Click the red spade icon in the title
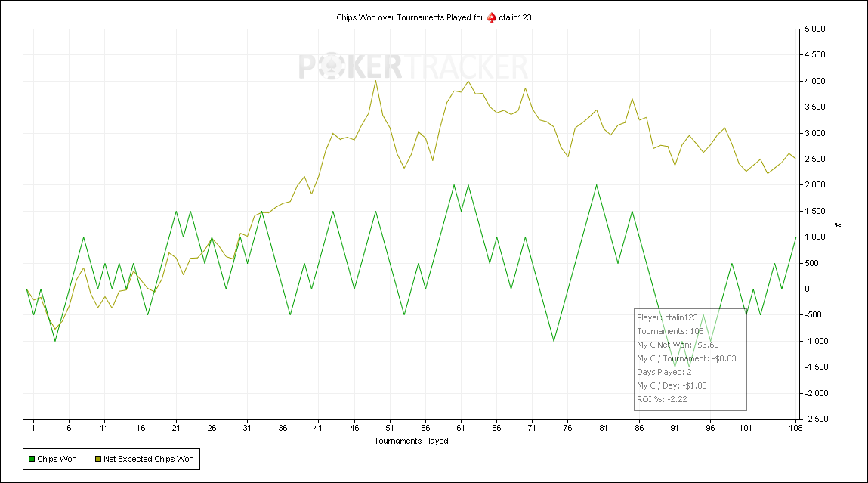 tap(492, 17)
